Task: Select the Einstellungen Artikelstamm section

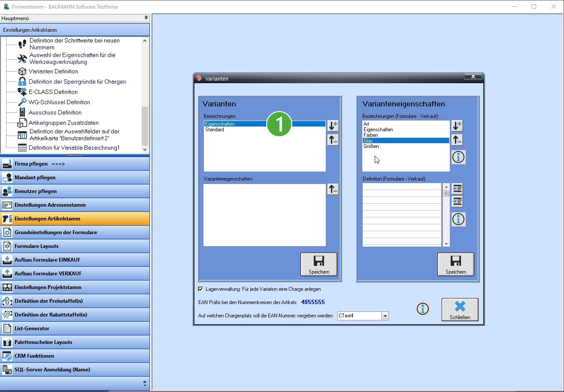Action: point(75,219)
